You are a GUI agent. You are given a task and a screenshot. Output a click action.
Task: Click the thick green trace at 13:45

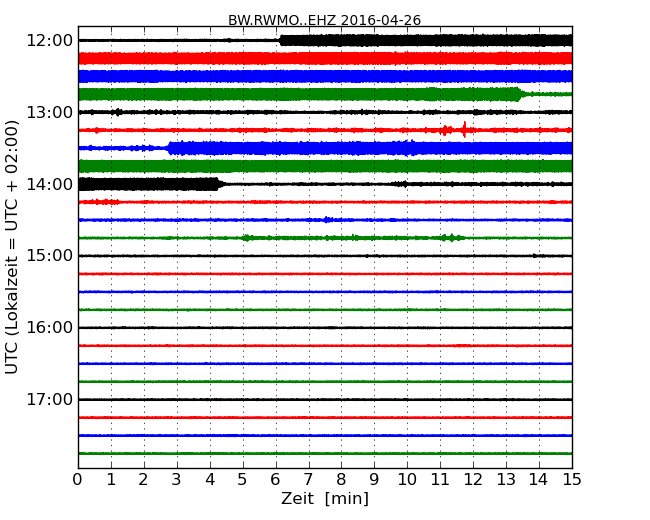[325, 166]
